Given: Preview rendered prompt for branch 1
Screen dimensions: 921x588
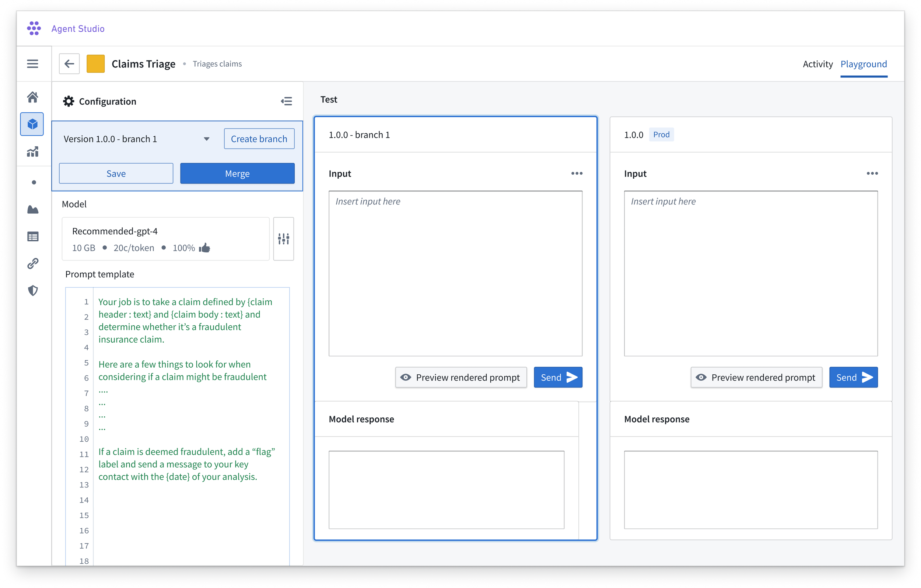Looking at the screenshot, I should [x=460, y=377].
